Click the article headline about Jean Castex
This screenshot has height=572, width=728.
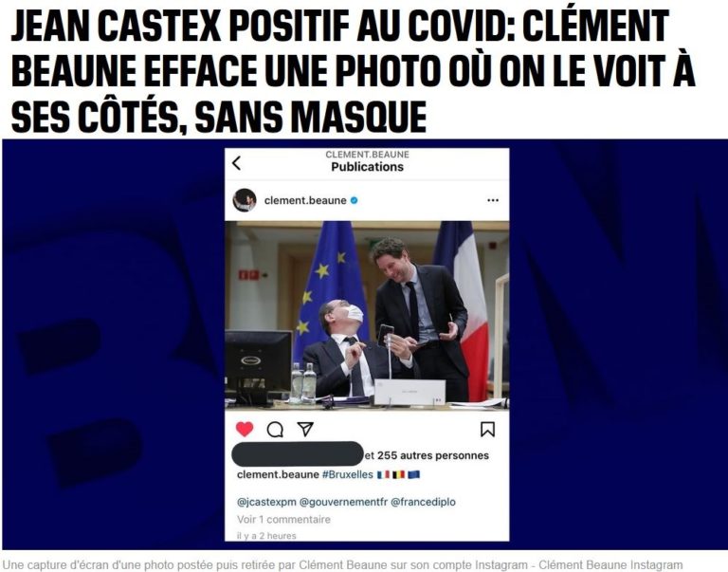[x=353, y=69]
